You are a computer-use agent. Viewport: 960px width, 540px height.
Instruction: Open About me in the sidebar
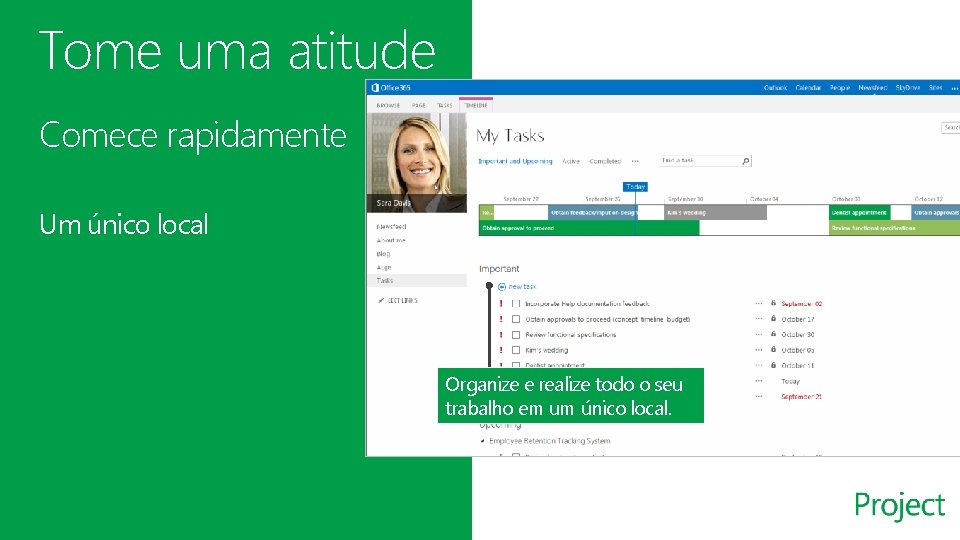391,241
